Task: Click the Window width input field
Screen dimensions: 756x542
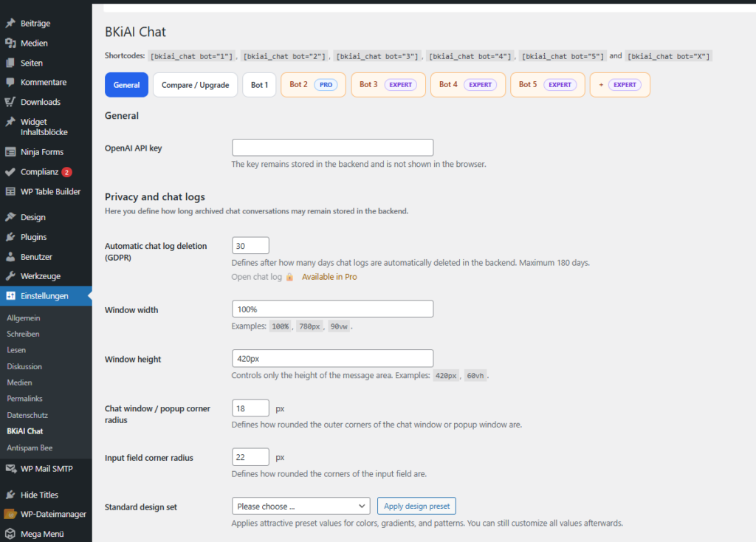Action: [332, 309]
